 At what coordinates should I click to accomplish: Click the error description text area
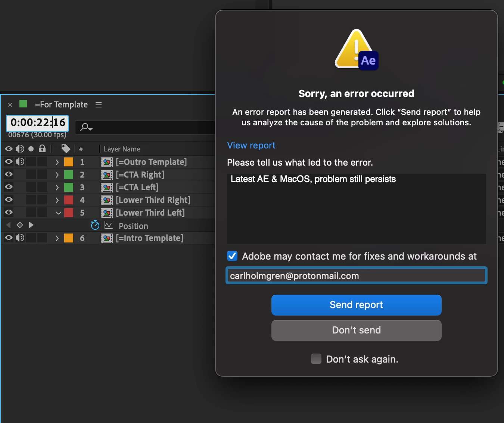coord(357,209)
